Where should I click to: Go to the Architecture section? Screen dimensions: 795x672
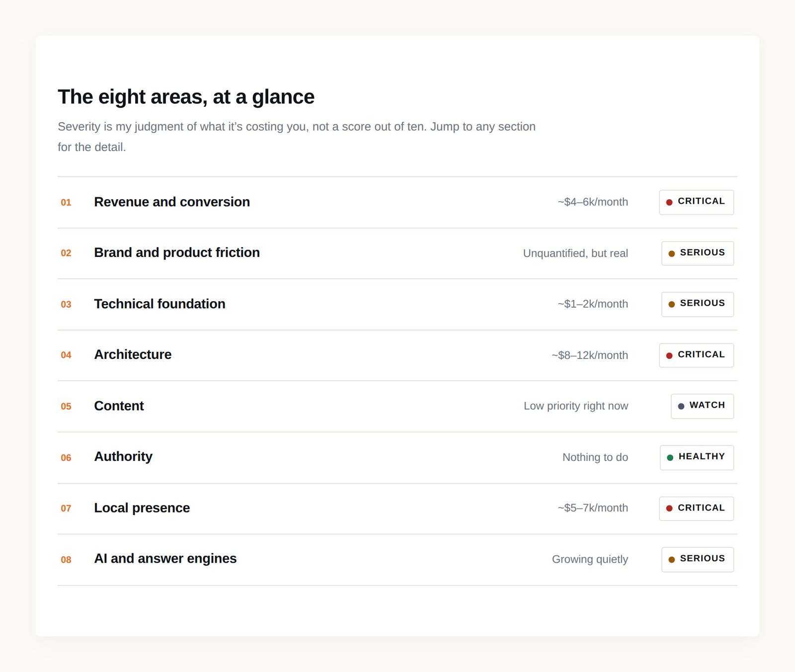coord(397,355)
